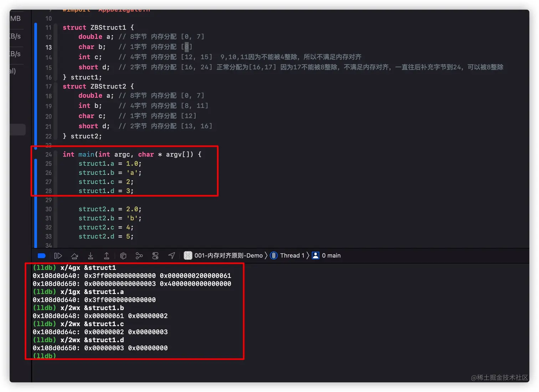Click console value 0x4000000000000000
This screenshot has height=392, width=539.
[x=195, y=284]
